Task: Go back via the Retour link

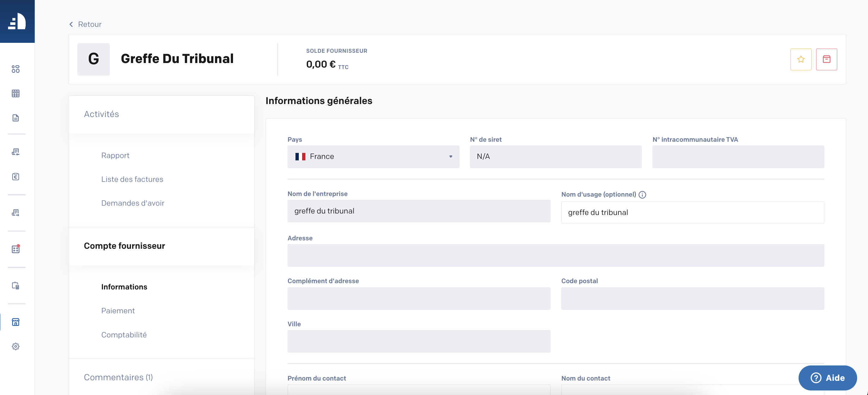Action: coord(85,24)
